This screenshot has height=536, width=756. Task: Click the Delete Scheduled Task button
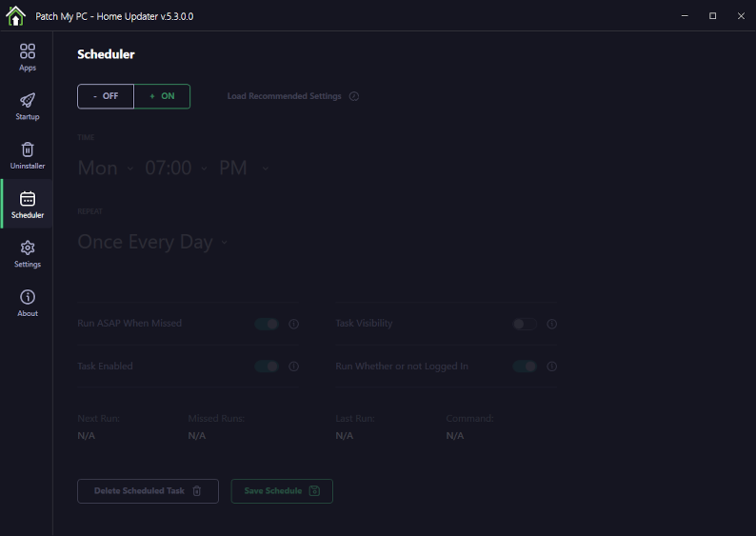(148, 491)
